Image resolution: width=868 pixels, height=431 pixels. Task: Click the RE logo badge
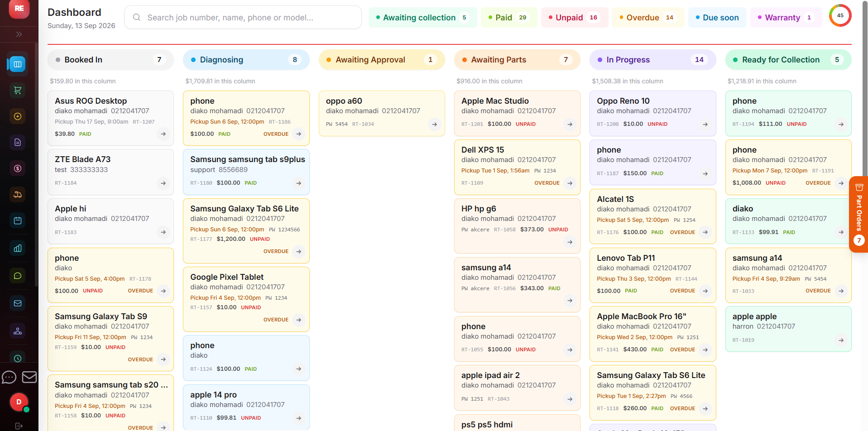tap(19, 8)
